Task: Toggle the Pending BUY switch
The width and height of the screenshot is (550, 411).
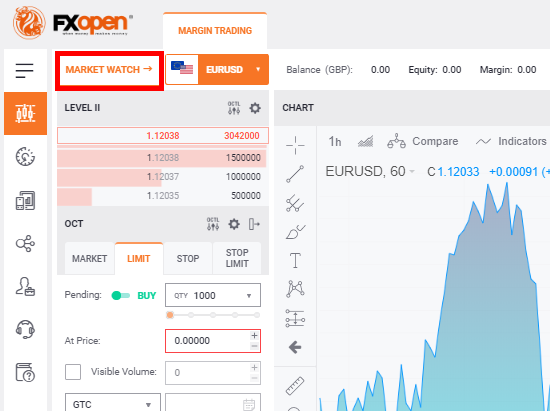Action: click(x=120, y=296)
